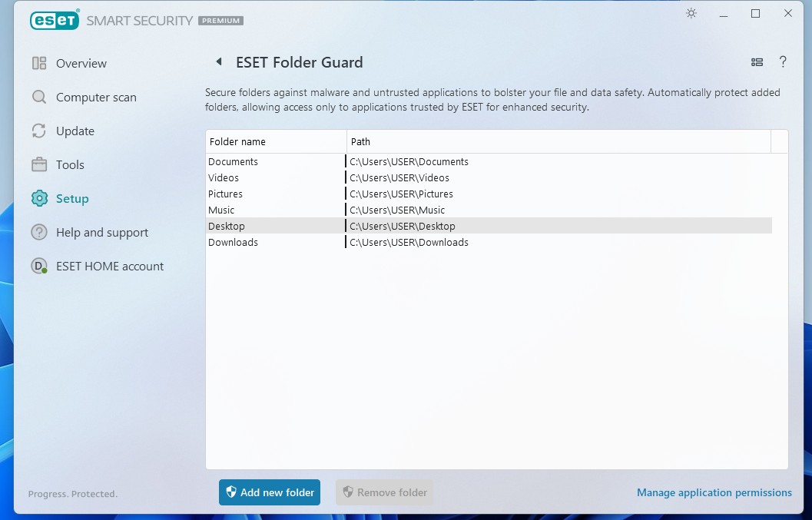Screen dimensions: 812x520
Task: Open Tools via the briefcase icon
Action: 39,164
